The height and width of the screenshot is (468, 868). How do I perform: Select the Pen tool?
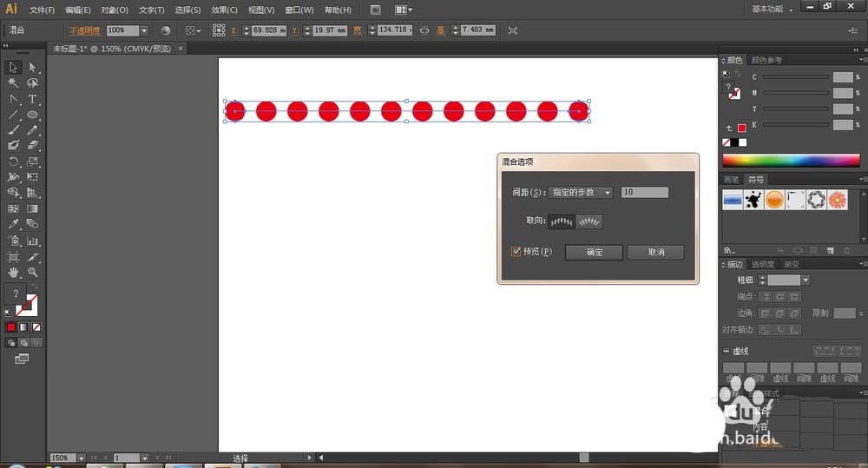pyautogui.click(x=13, y=99)
